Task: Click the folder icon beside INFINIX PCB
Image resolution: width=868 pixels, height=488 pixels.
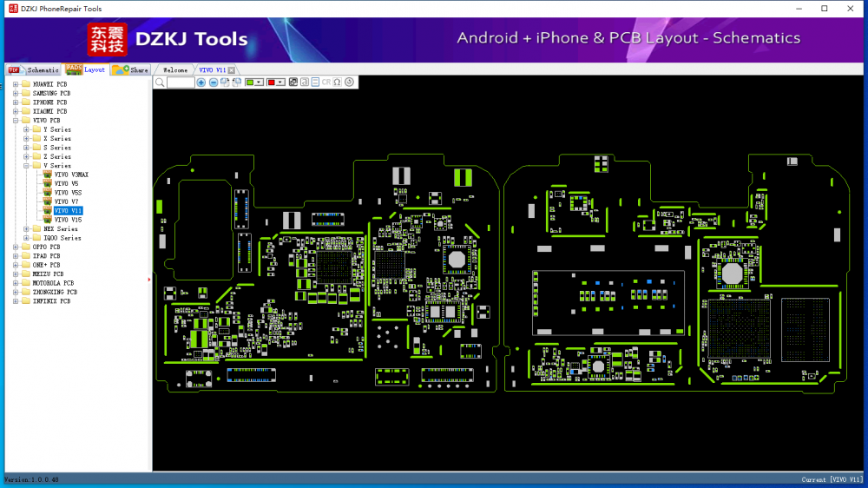Action: click(26, 301)
